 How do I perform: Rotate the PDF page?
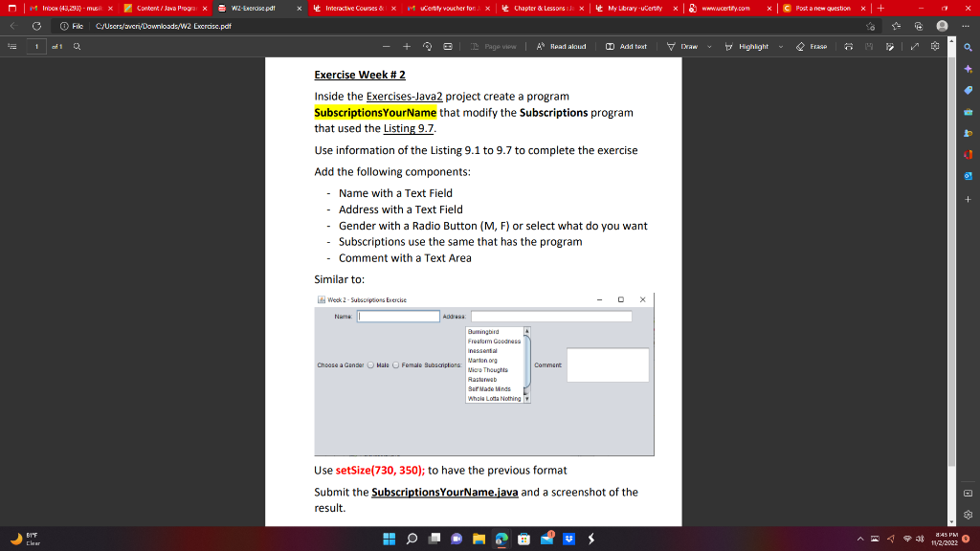(428, 46)
